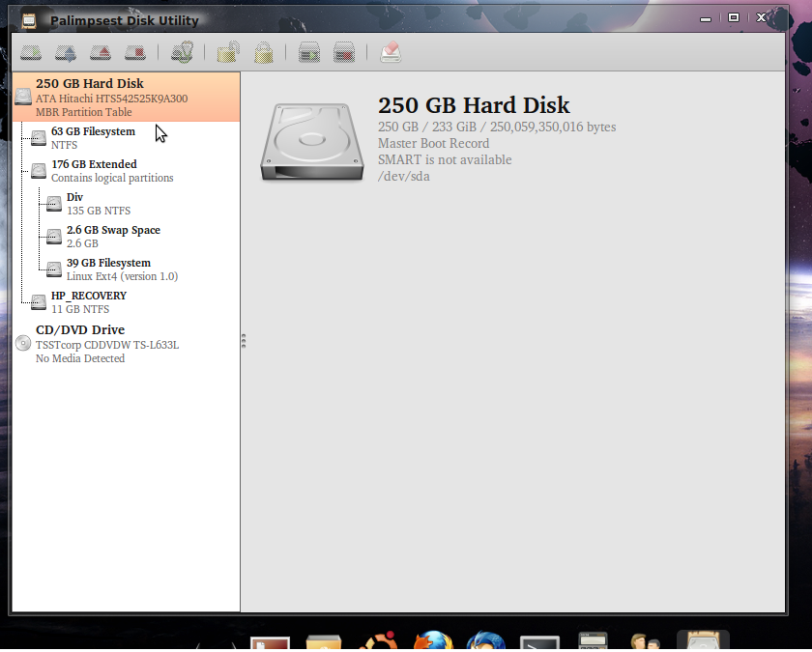Click the highlighted disk utility dock icon

[703, 640]
